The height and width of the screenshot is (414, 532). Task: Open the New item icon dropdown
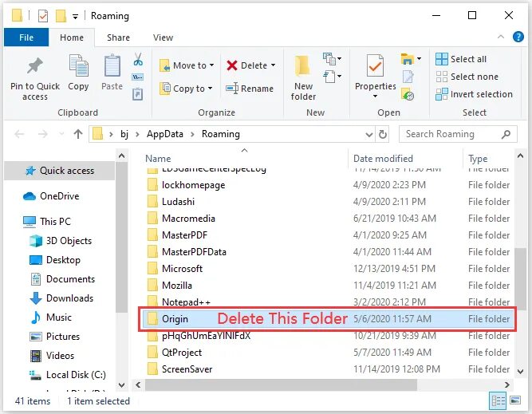[x=332, y=59]
